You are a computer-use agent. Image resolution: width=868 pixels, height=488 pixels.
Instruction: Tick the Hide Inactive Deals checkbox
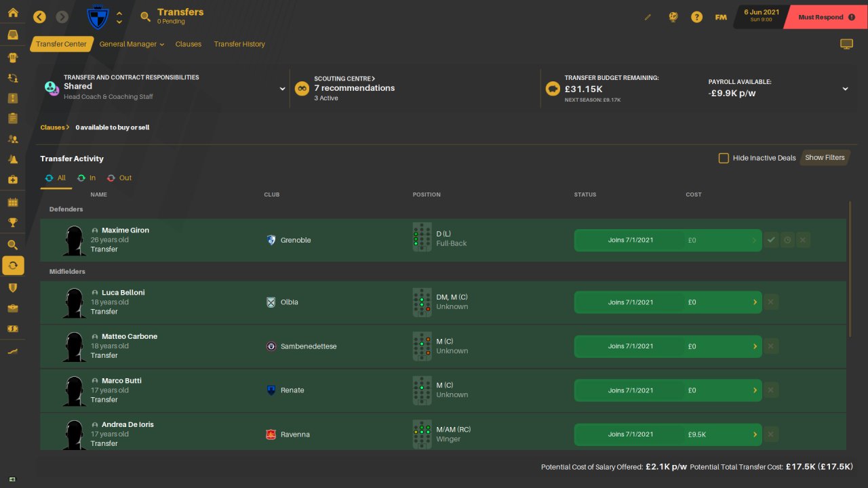click(724, 158)
